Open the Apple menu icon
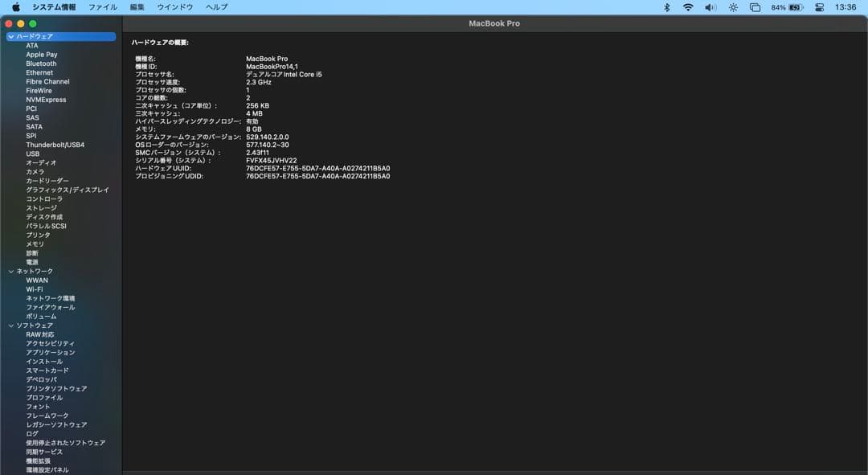The height and width of the screenshot is (475, 868). pyautogui.click(x=16, y=7)
